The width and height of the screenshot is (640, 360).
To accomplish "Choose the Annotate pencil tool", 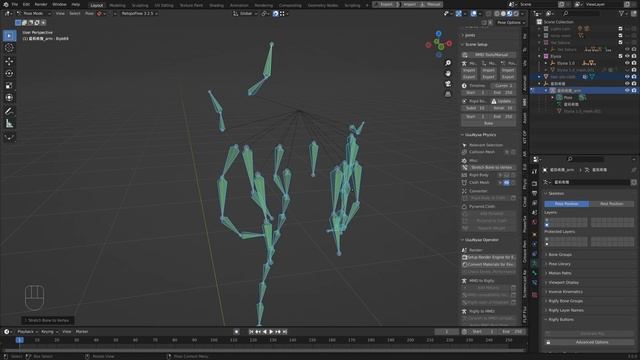I will pos(9,111).
